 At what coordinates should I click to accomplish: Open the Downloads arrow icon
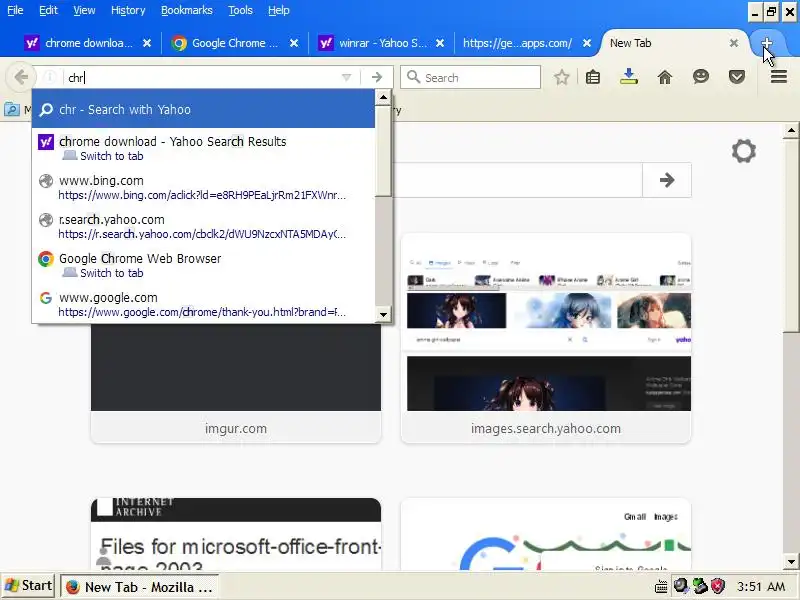click(x=629, y=77)
